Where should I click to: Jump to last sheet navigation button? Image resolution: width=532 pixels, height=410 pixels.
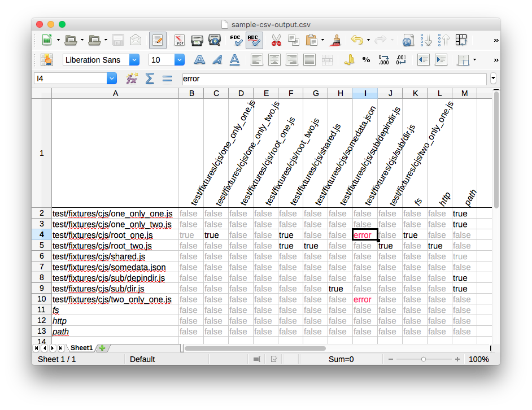tap(60, 348)
